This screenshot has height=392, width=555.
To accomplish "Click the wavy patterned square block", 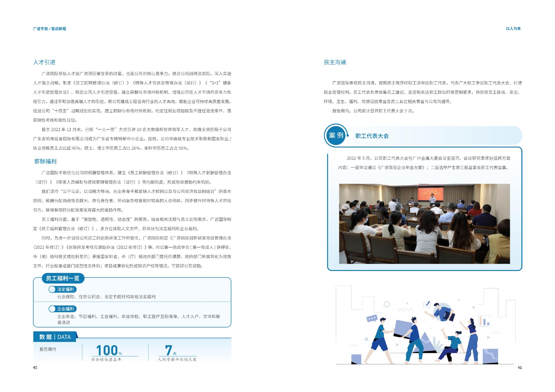I will pyautogui.click(x=490, y=356).
